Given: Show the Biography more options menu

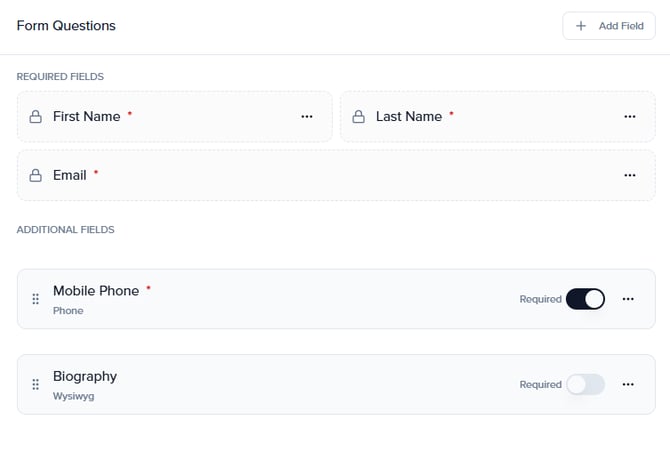Looking at the screenshot, I should pyautogui.click(x=628, y=384).
